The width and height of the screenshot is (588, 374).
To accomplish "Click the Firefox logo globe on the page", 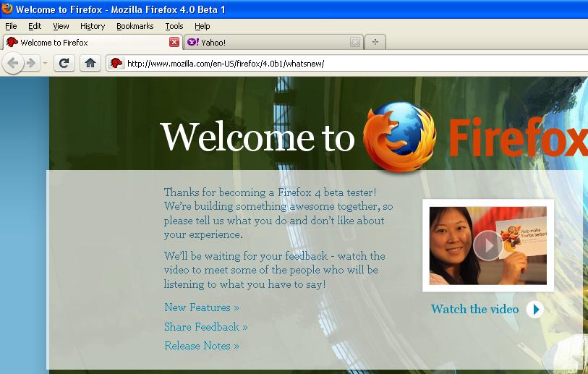I will pos(400,137).
